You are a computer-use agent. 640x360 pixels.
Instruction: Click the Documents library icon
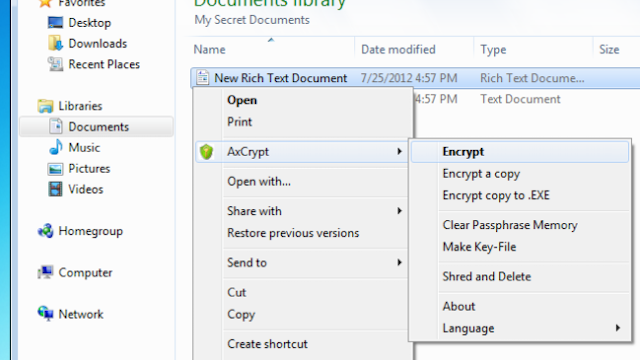click(x=56, y=127)
